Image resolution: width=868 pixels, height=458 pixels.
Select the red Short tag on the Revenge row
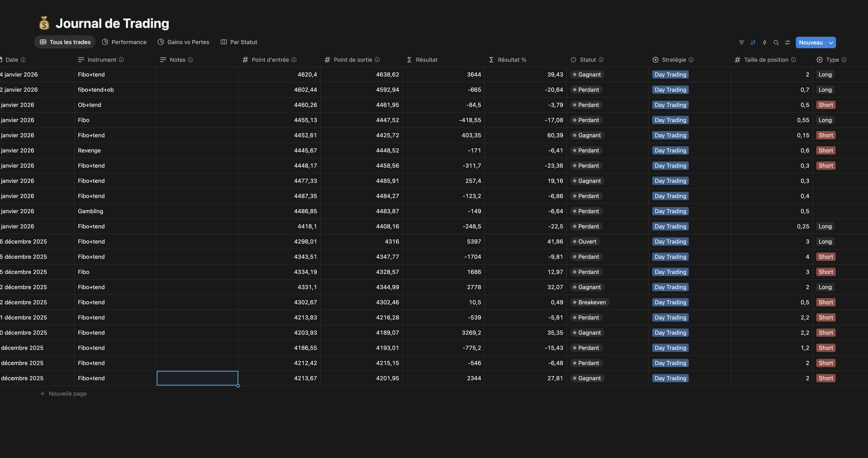click(826, 150)
